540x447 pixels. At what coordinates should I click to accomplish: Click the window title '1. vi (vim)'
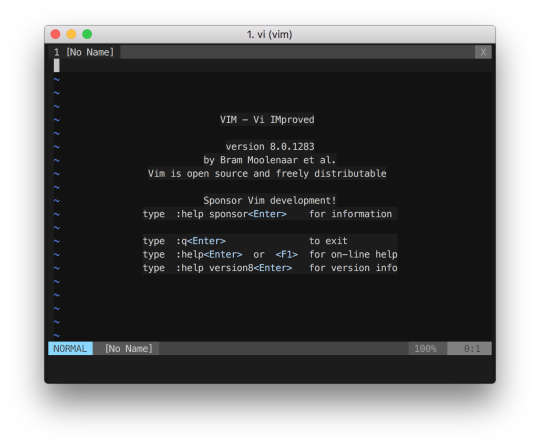point(269,34)
